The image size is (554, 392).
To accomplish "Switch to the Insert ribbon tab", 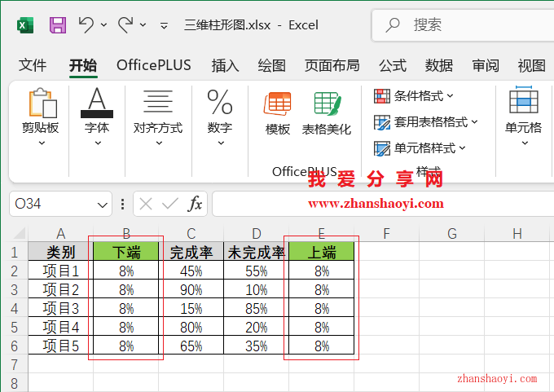I will point(225,65).
